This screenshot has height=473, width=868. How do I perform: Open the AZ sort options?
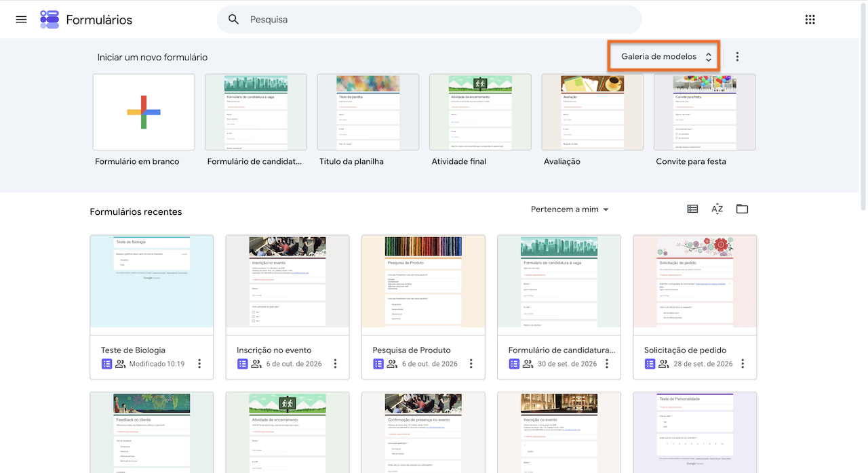[717, 209]
